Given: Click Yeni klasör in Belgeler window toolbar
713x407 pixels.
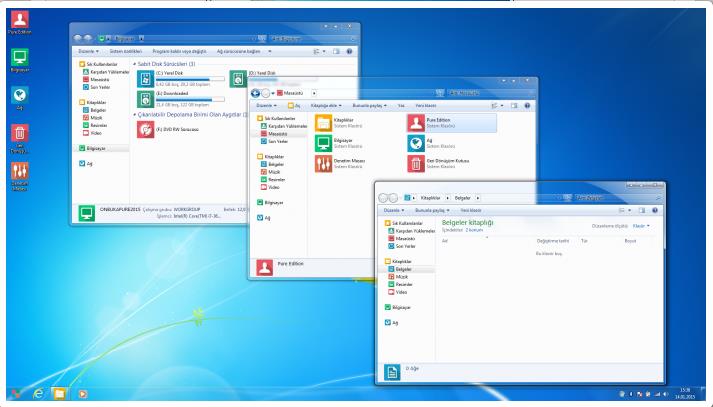Looking at the screenshot, I should [471, 211].
